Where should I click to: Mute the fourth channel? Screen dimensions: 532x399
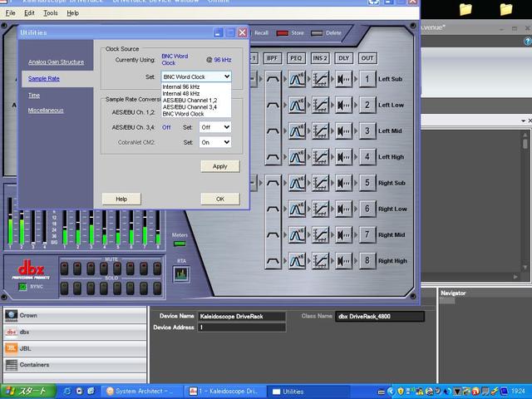tap(104, 268)
